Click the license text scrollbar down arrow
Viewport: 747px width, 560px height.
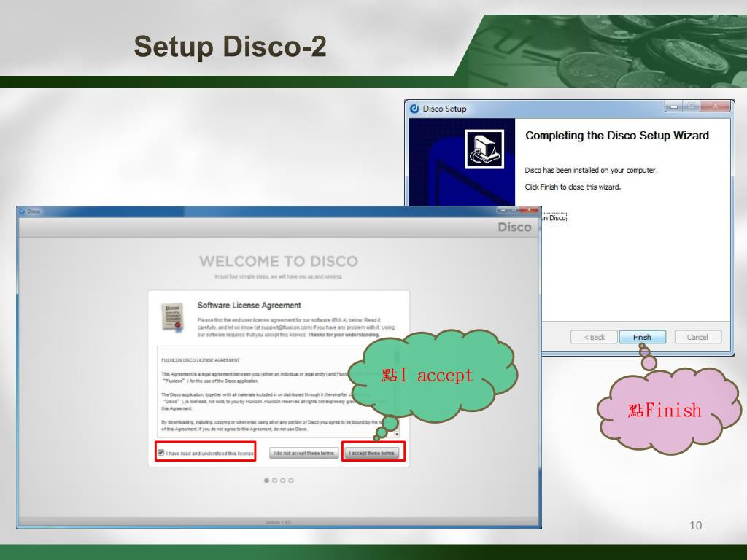tap(397, 435)
